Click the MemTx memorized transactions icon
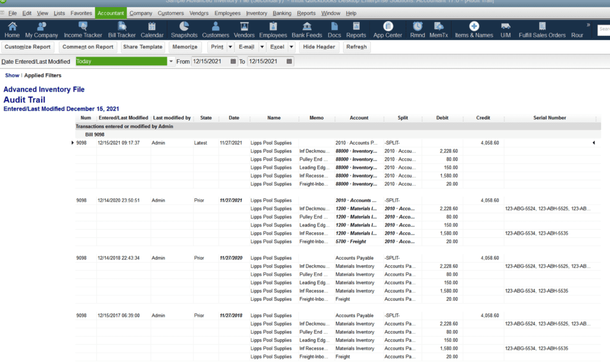 (440, 29)
